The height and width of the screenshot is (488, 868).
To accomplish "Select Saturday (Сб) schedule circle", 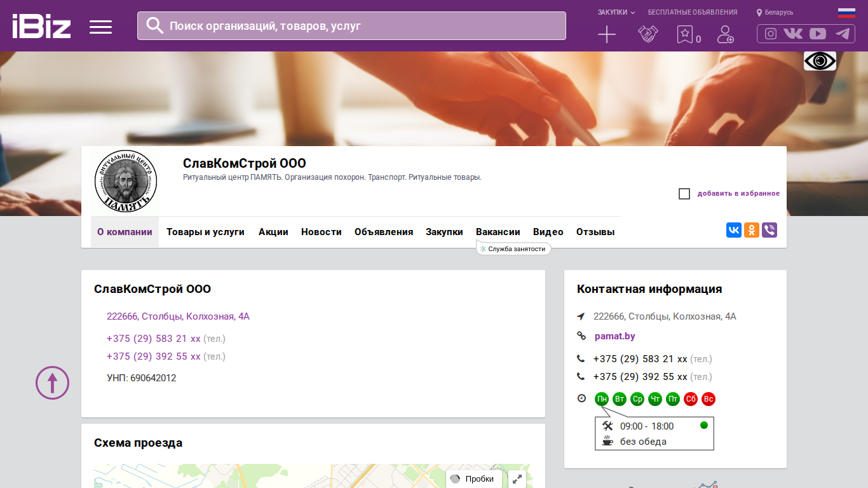I will pyautogui.click(x=691, y=399).
